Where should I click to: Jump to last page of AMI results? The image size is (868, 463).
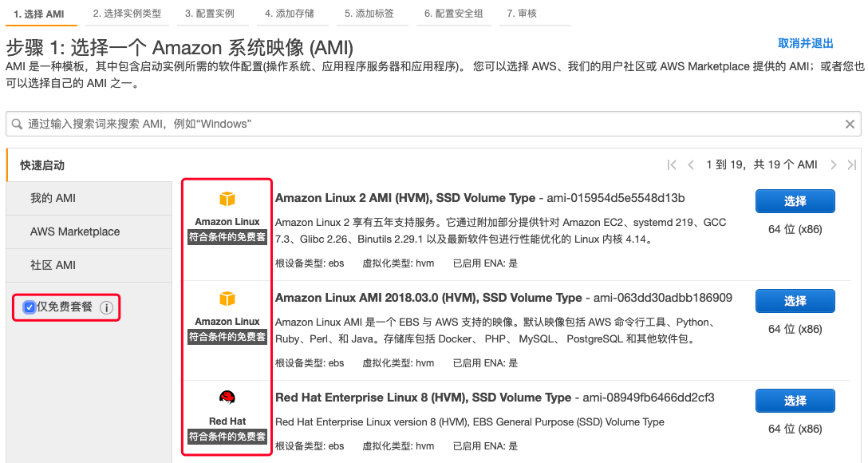click(852, 164)
